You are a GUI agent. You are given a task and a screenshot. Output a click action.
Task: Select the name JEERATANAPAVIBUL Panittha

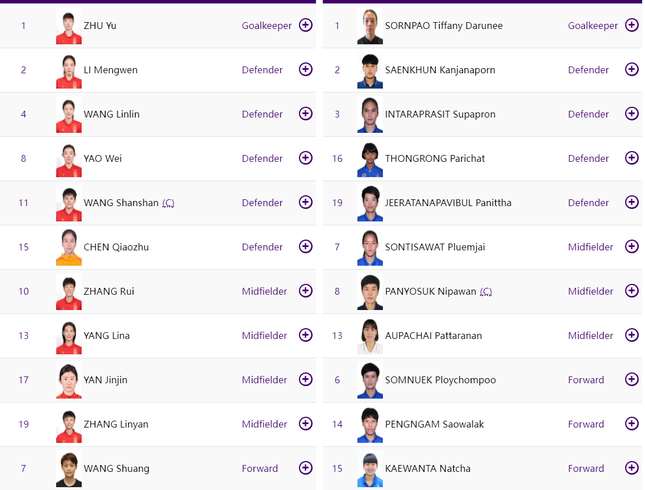[448, 203]
